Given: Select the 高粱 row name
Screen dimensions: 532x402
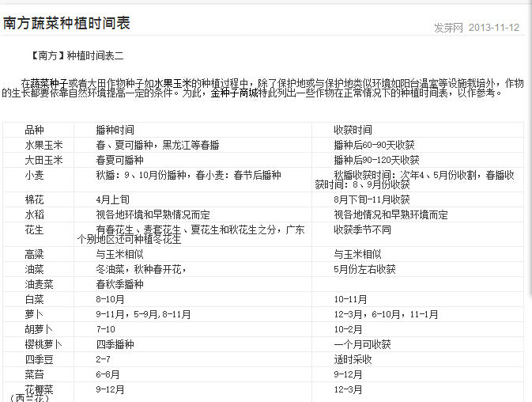Looking at the screenshot, I should (34, 254).
